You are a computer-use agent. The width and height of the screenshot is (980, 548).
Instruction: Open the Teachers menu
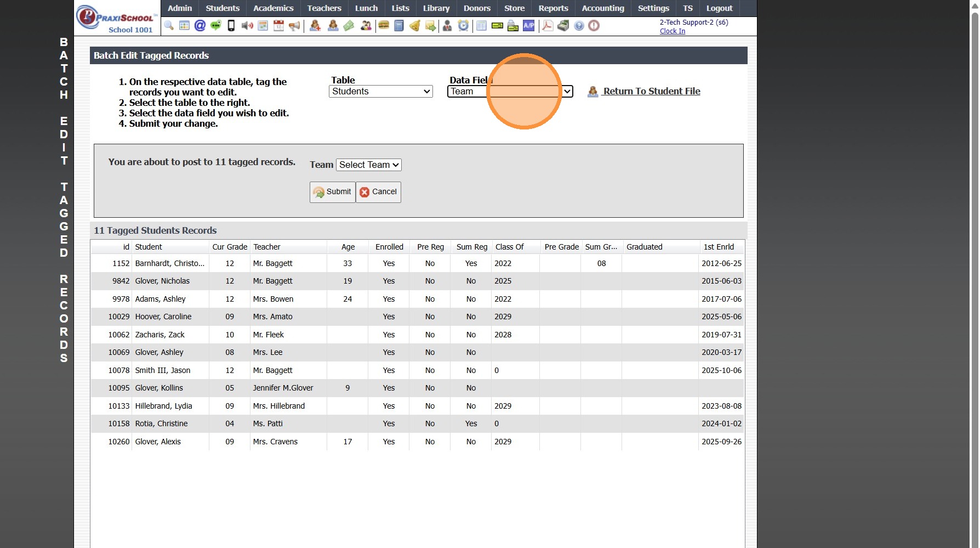coord(324,8)
